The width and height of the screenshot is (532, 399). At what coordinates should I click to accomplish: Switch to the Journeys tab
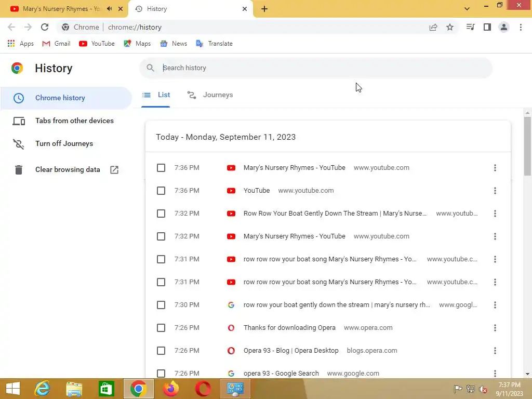[210, 95]
